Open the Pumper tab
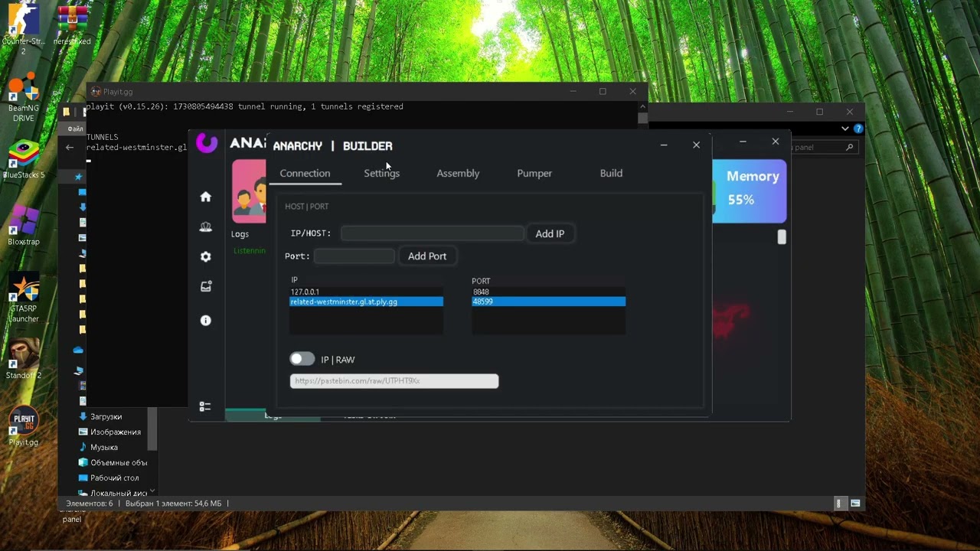Screen dimensions: 980x551 click(534, 173)
